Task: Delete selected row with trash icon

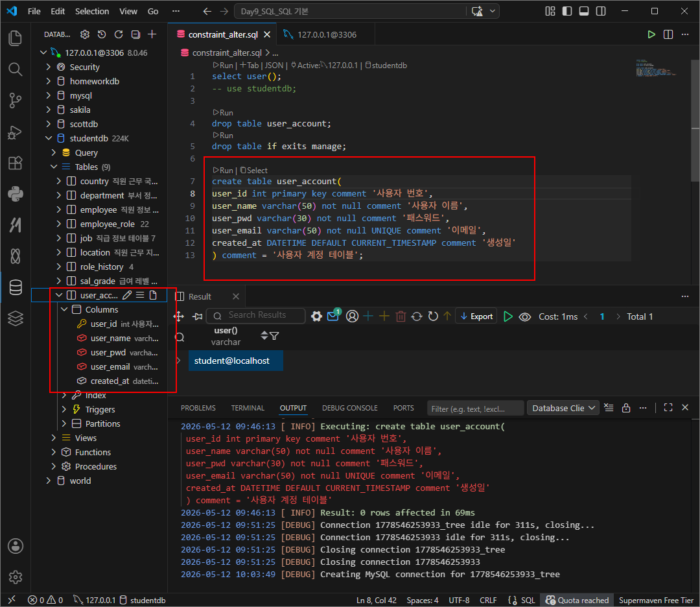Action: [401, 316]
